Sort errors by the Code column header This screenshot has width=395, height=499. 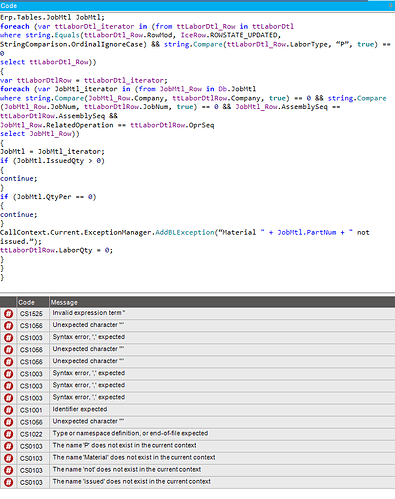tap(33, 302)
